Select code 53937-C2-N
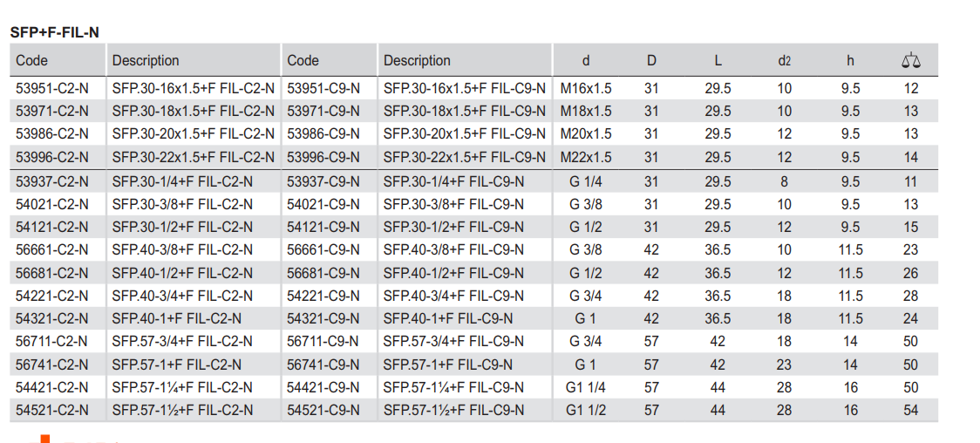This screenshot has height=443, width=980. [52, 181]
